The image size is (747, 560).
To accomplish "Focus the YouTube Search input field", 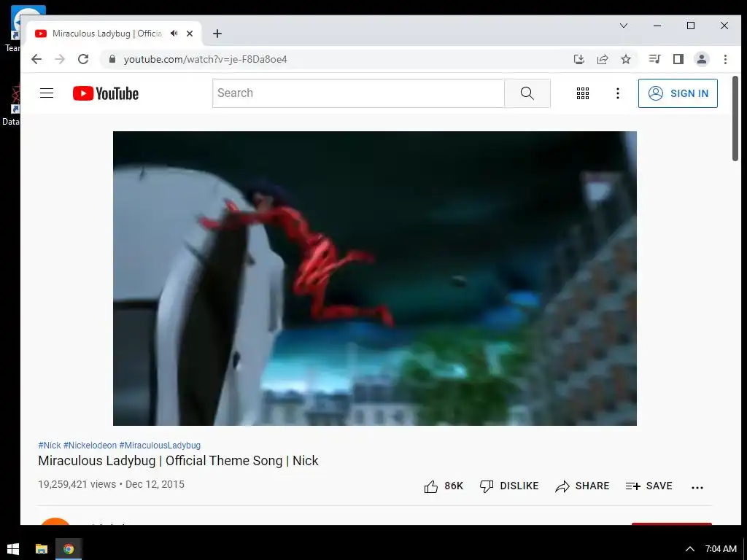I will coord(358,93).
